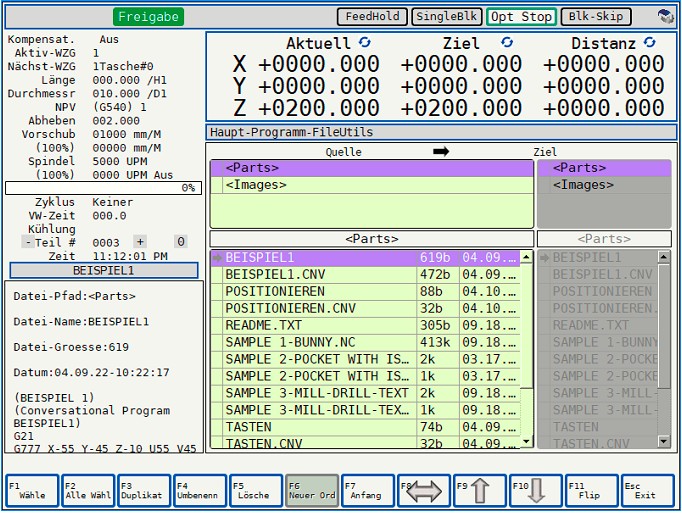Click F1 Wähle softkey
The height and width of the screenshot is (513, 682).
(x=32, y=491)
